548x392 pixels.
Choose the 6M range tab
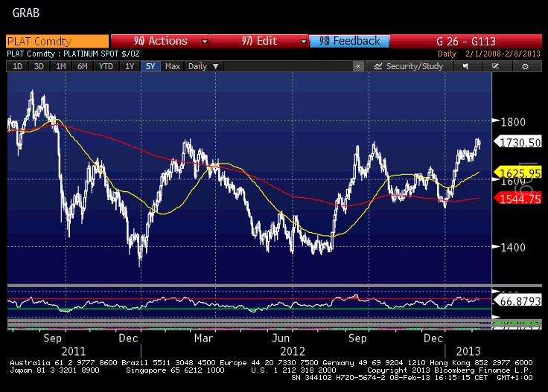point(80,66)
